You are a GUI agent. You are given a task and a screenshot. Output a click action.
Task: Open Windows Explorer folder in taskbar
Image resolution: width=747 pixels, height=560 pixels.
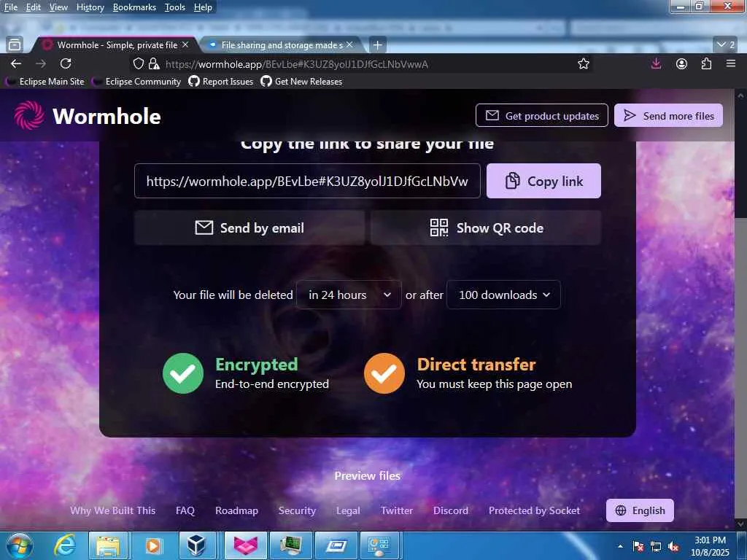point(108,545)
